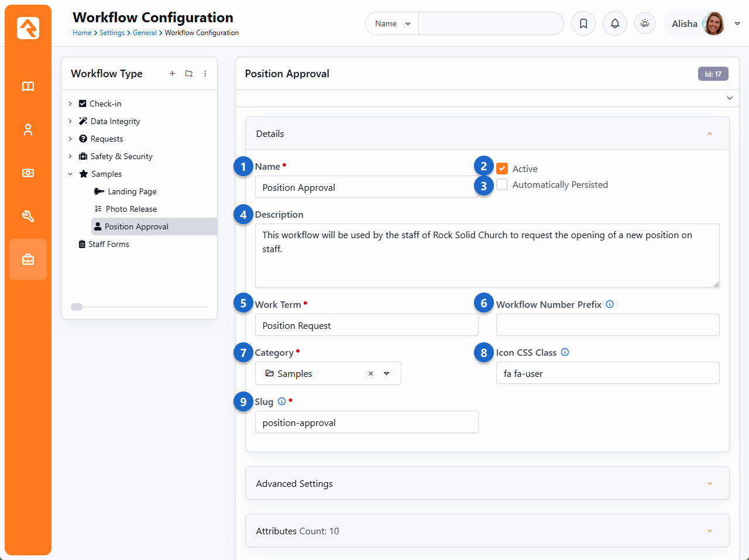The width and height of the screenshot is (749, 560).
Task: Open the Finance icon in sidebar
Action: [x=28, y=173]
